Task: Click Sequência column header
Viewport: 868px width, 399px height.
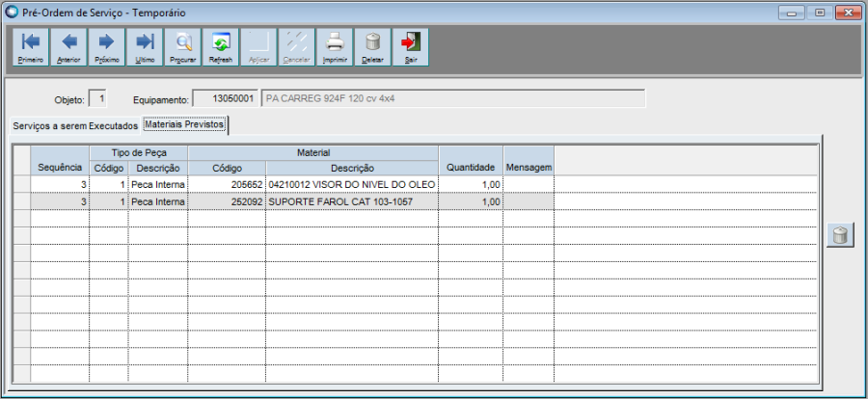Action: pyautogui.click(x=60, y=161)
